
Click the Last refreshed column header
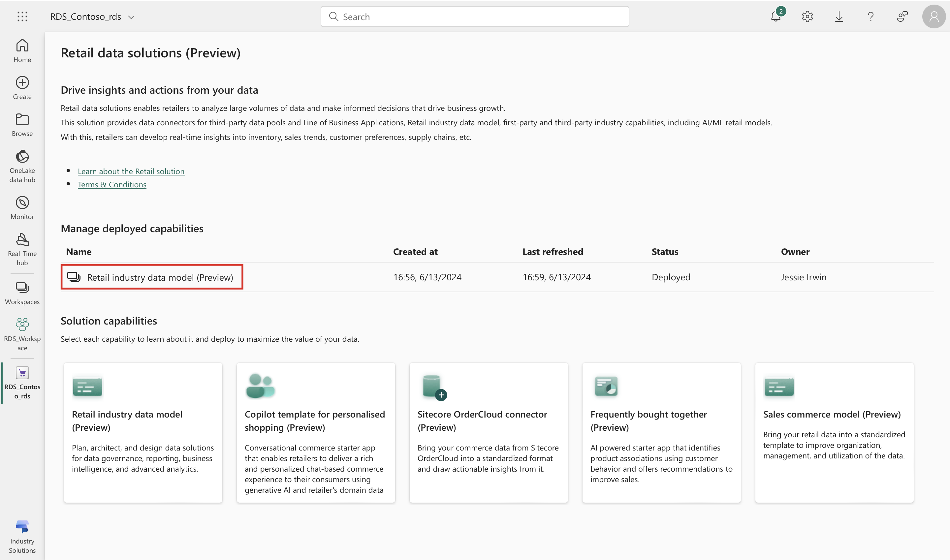(x=553, y=252)
